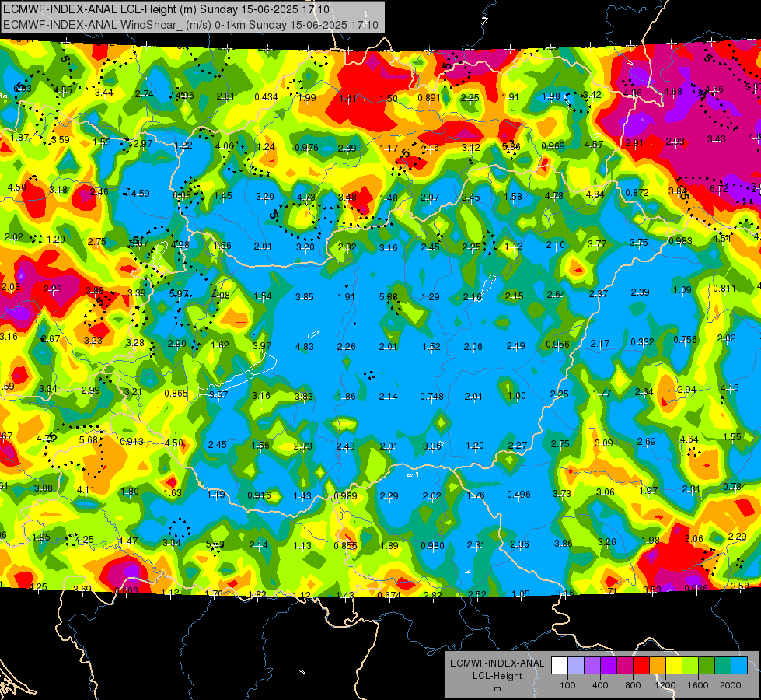This screenshot has height=700, width=761.
Task: Click the teal legend swatch
Action: [723, 666]
